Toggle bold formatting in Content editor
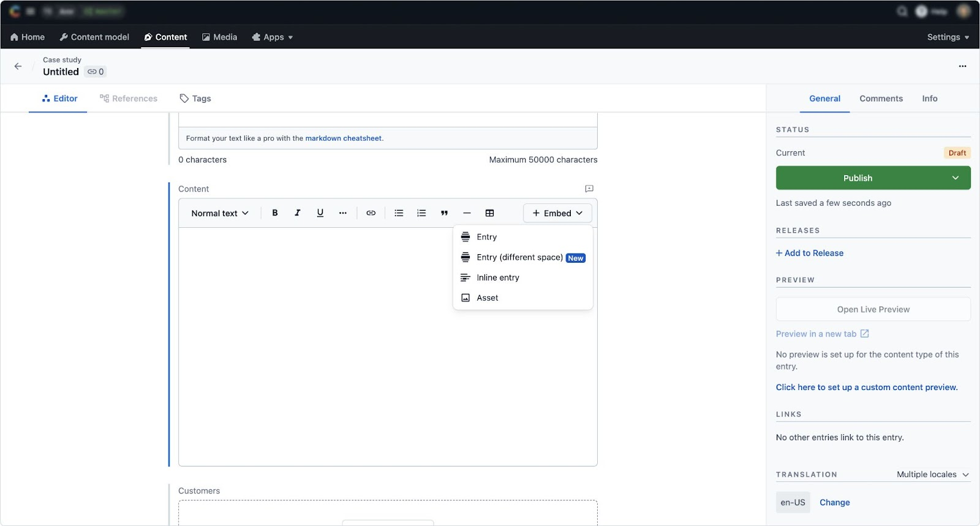Screen dimensions: 980x526 (x=275, y=213)
